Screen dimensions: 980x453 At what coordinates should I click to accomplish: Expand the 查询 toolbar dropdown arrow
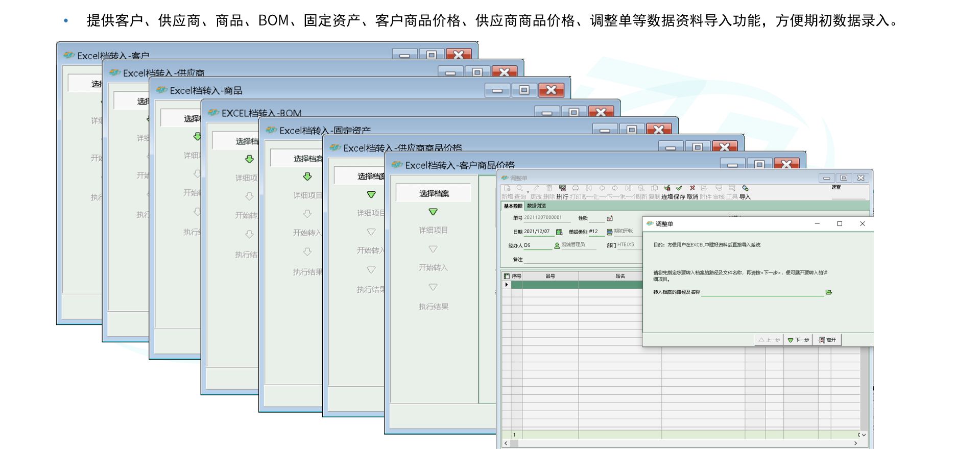pos(528,192)
